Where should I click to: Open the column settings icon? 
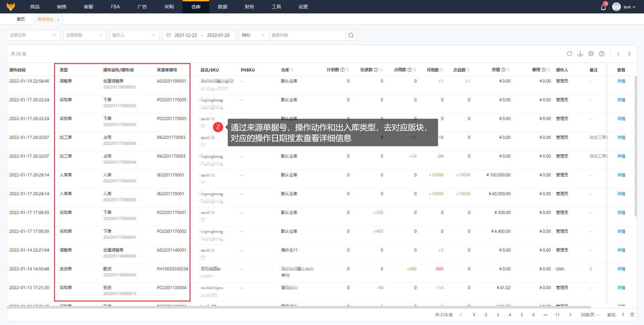[591, 54]
